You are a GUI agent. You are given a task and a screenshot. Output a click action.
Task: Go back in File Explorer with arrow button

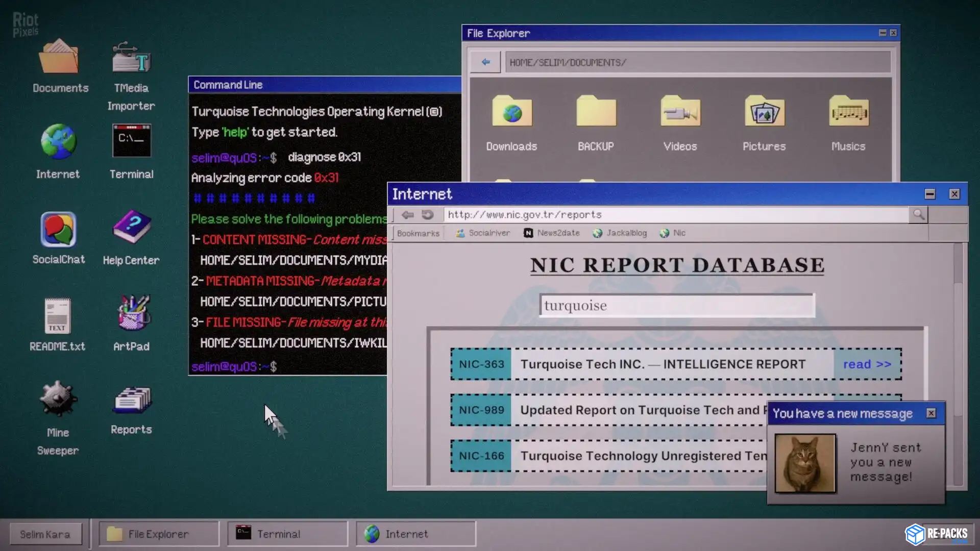485,62
